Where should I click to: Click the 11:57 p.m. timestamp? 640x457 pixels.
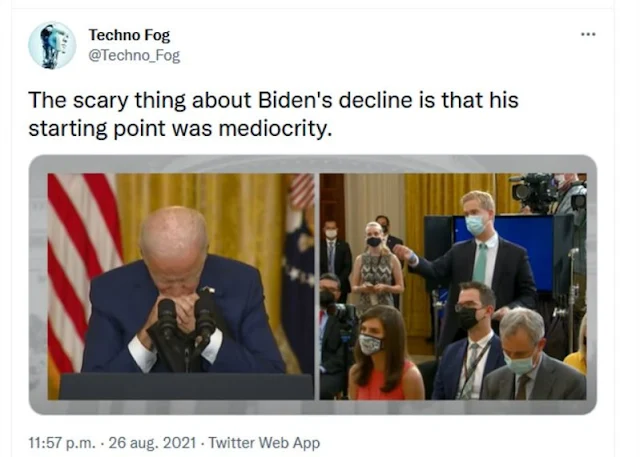point(62,443)
